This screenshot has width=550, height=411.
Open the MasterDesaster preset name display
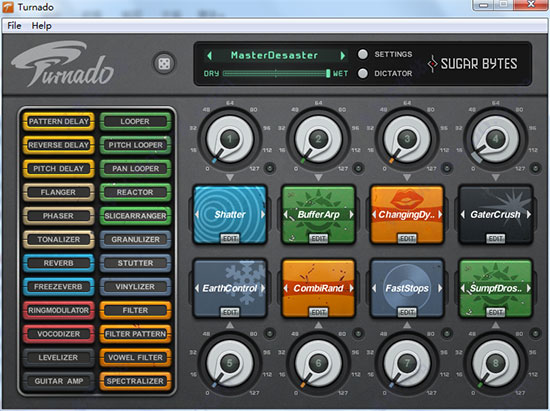pyautogui.click(x=274, y=55)
